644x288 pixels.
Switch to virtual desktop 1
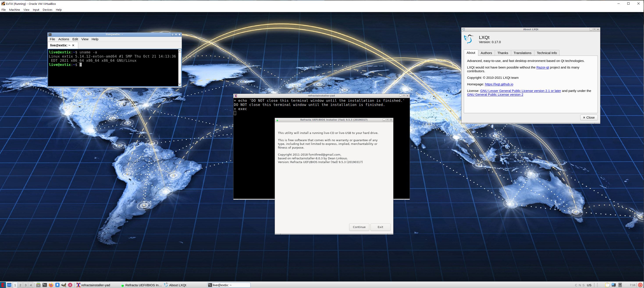[x=15, y=285]
